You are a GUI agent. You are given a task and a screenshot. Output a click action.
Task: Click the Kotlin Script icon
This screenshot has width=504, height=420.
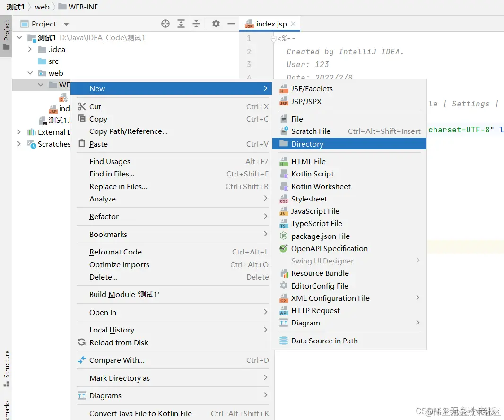284,174
